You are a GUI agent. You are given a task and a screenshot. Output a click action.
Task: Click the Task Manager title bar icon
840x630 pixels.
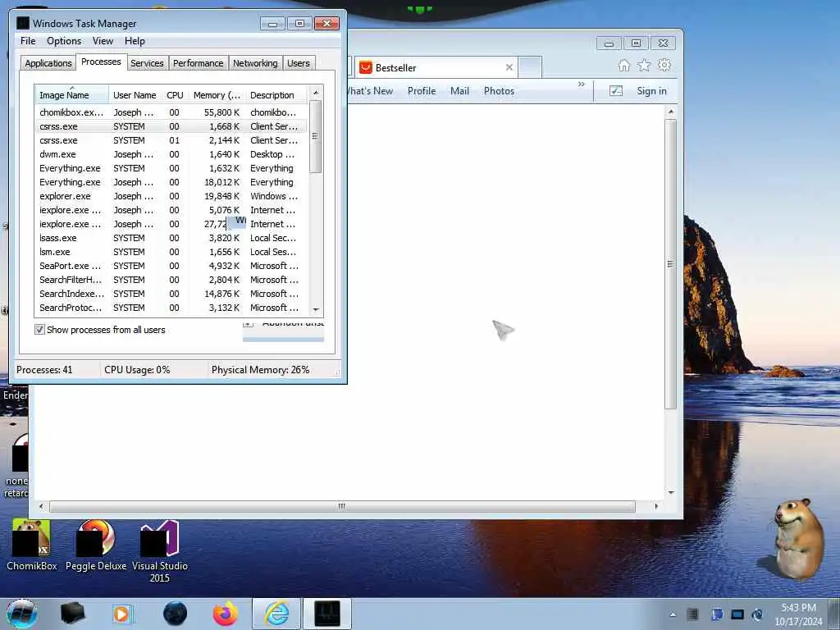pyautogui.click(x=23, y=23)
